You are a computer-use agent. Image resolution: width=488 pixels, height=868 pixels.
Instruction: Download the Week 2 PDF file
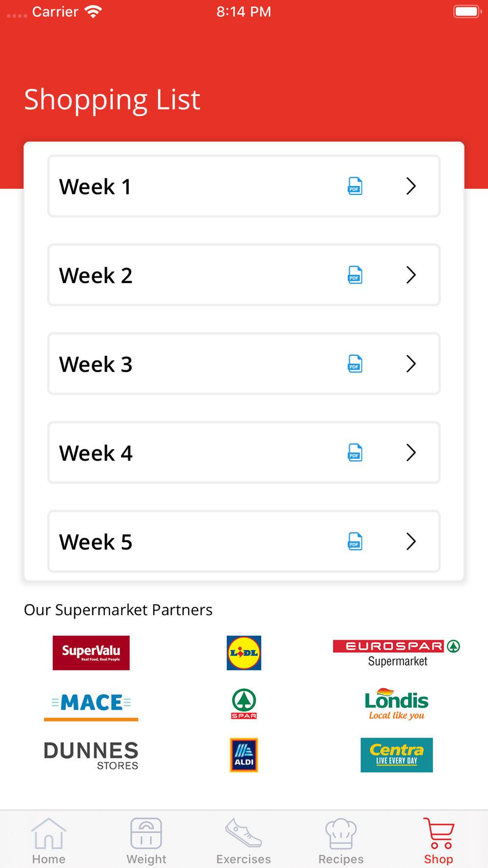point(355,275)
